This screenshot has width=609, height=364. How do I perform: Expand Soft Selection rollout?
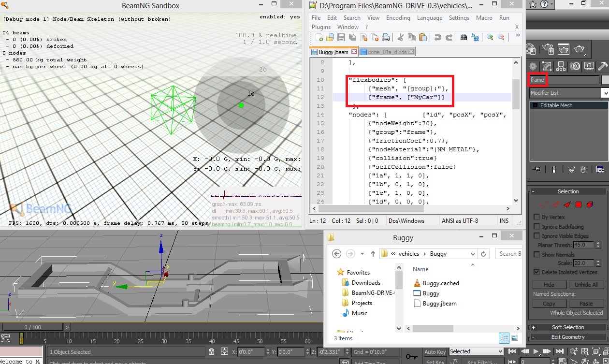tap(568, 327)
